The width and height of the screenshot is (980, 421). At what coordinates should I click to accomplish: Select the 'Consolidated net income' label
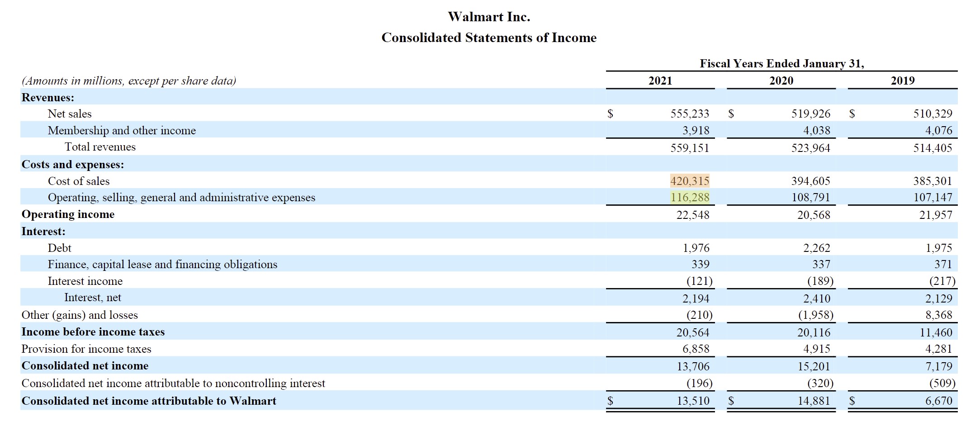tap(85, 365)
